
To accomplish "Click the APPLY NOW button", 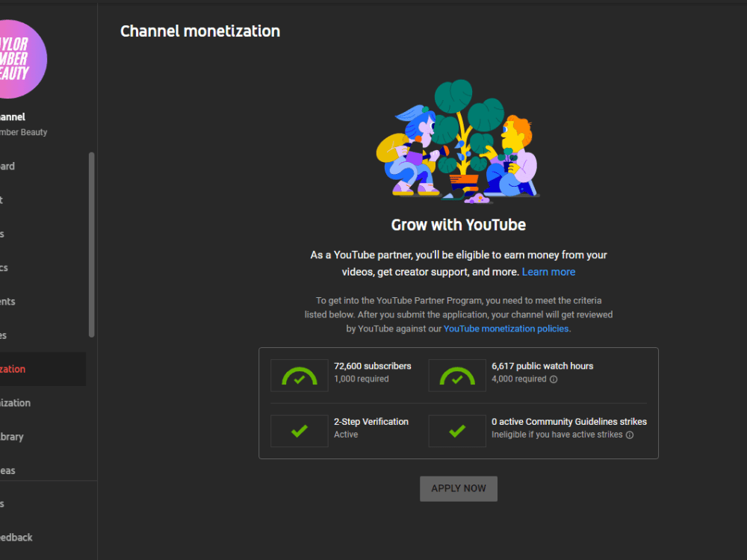I will coord(459,488).
